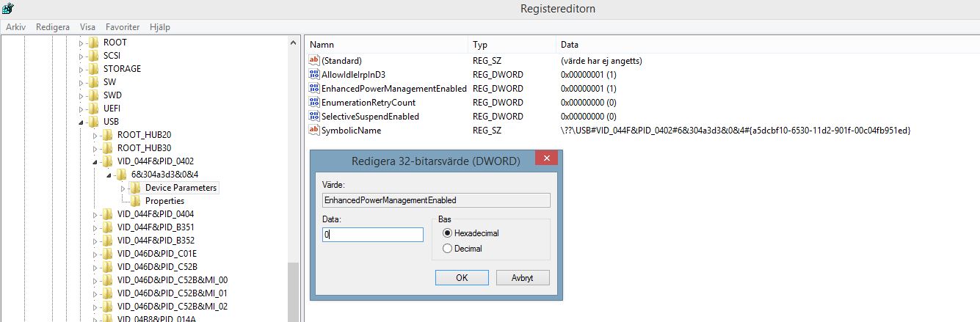
Task: Select the SymbolicName string value icon
Action: click(315, 131)
